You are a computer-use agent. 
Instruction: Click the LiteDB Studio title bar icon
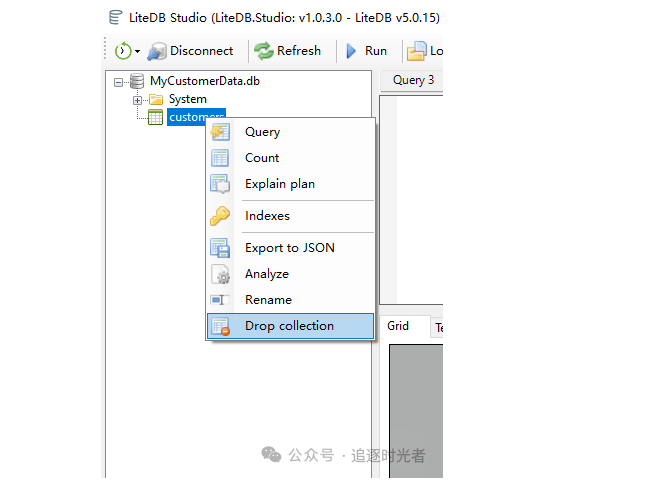click(x=116, y=18)
